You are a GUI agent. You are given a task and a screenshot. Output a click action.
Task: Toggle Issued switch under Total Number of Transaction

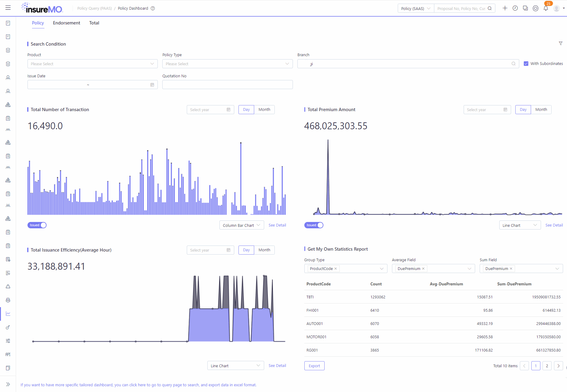tap(37, 225)
